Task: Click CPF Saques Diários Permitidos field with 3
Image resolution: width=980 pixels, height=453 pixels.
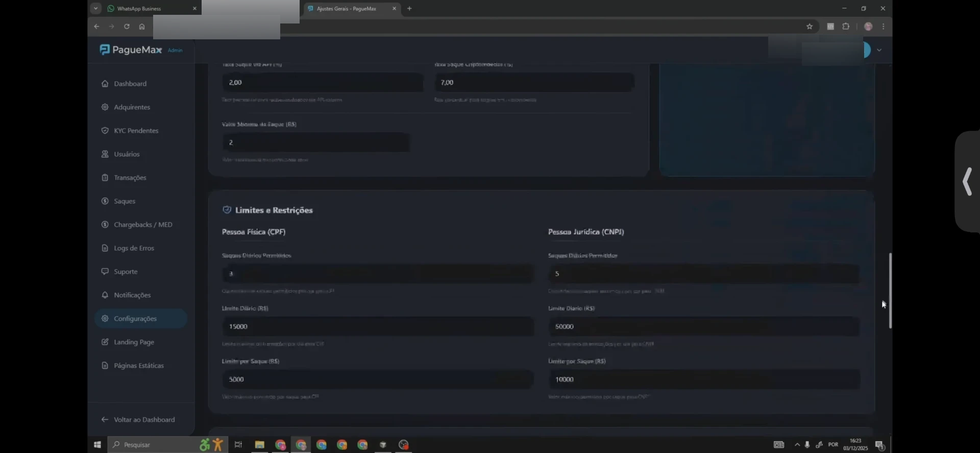Action: click(378, 274)
